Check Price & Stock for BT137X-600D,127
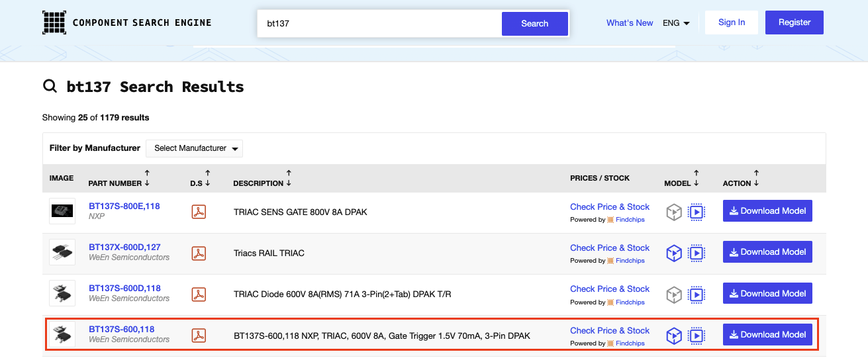The image size is (868, 360). click(610, 247)
